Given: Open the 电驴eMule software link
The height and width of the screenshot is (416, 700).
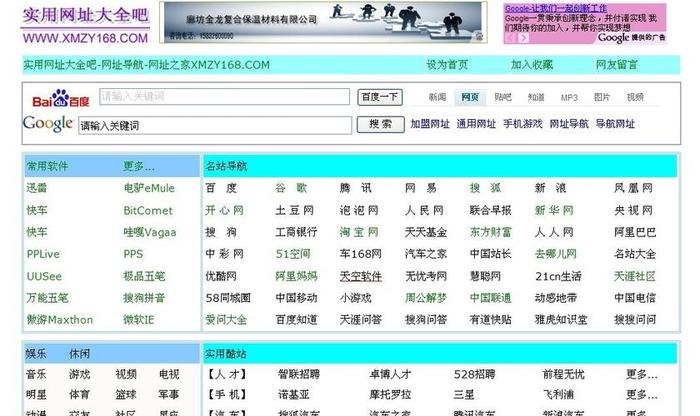Looking at the screenshot, I should 149,188.
